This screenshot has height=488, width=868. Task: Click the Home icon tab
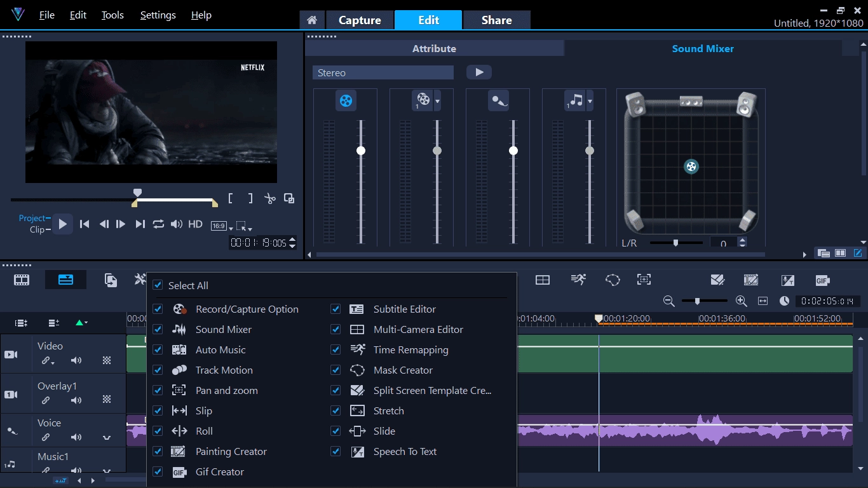(x=312, y=20)
